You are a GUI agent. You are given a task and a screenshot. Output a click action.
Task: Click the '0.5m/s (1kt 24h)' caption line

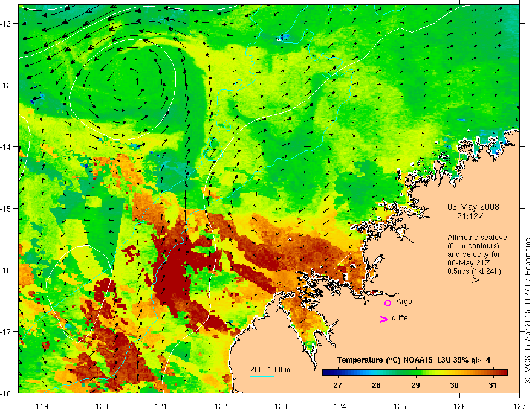(474, 271)
